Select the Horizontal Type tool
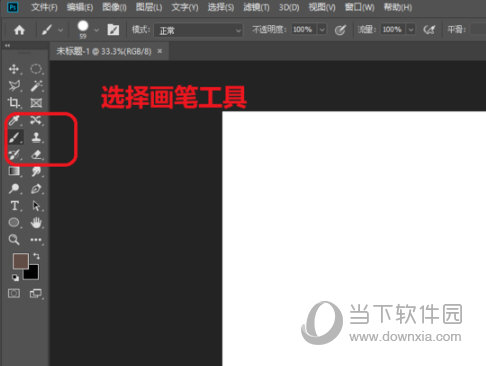 coord(14,206)
